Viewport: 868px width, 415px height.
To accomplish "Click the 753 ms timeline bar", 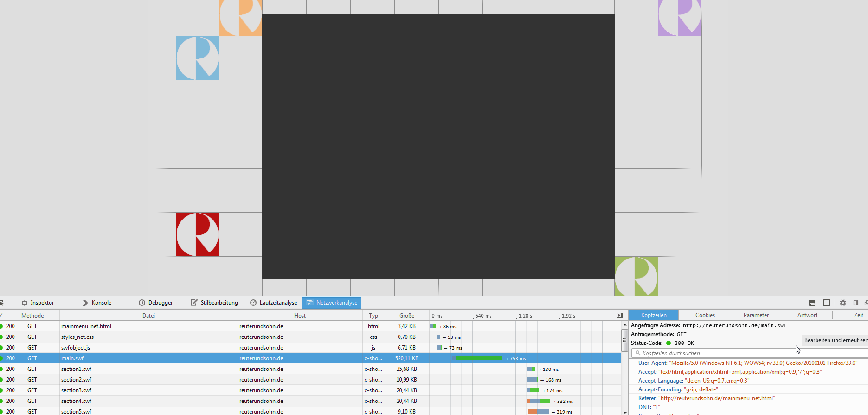I will 477,358.
